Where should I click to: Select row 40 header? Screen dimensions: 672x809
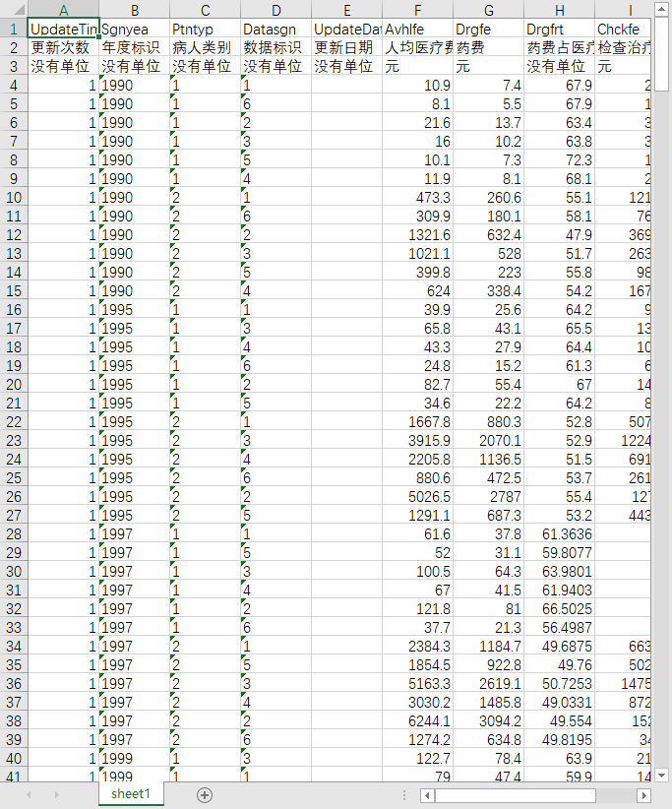click(14, 759)
